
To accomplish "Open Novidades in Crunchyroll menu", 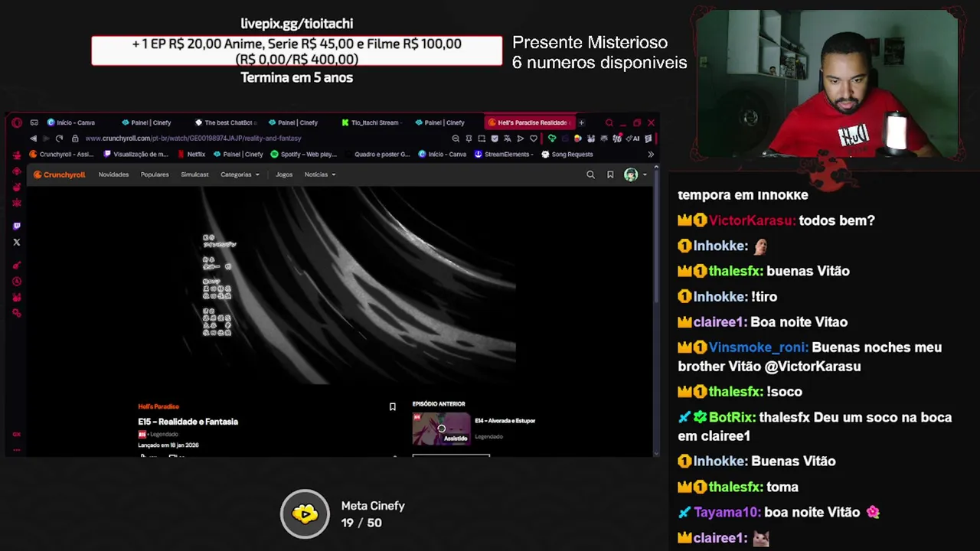I will [x=113, y=174].
